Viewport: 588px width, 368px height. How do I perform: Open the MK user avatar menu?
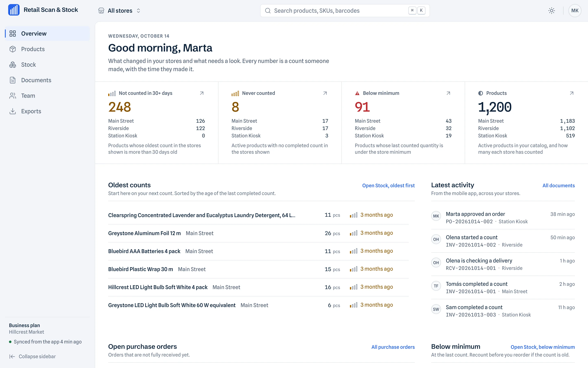(x=575, y=11)
